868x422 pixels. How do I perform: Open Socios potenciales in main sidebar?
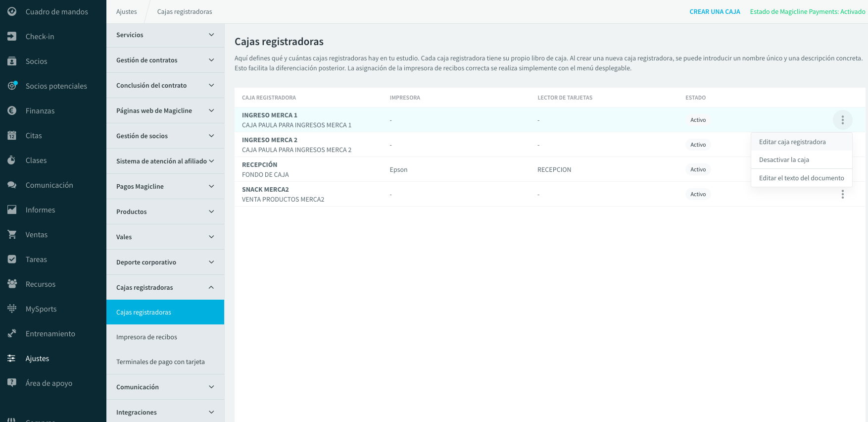click(x=53, y=86)
